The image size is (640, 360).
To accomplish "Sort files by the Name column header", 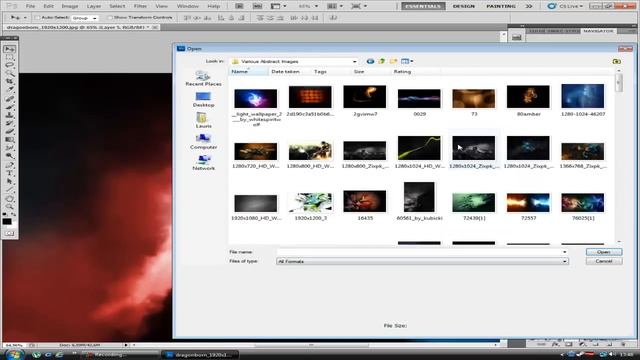I will [248, 71].
